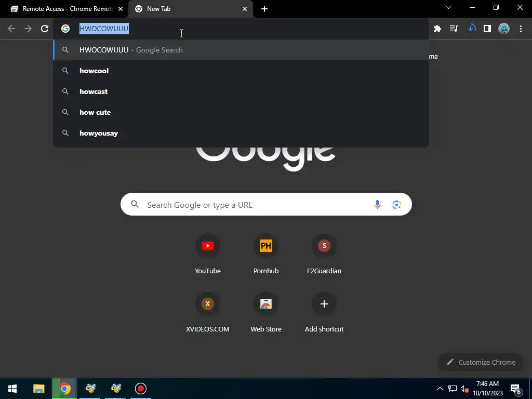The height and width of the screenshot is (399, 532).
Task: Click the Chrome taskbar icon
Action: 64,389
